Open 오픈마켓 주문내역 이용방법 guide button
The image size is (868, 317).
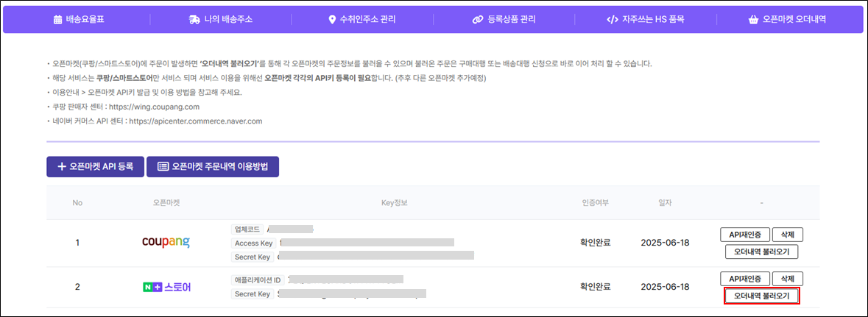pyautogui.click(x=213, y=167)
